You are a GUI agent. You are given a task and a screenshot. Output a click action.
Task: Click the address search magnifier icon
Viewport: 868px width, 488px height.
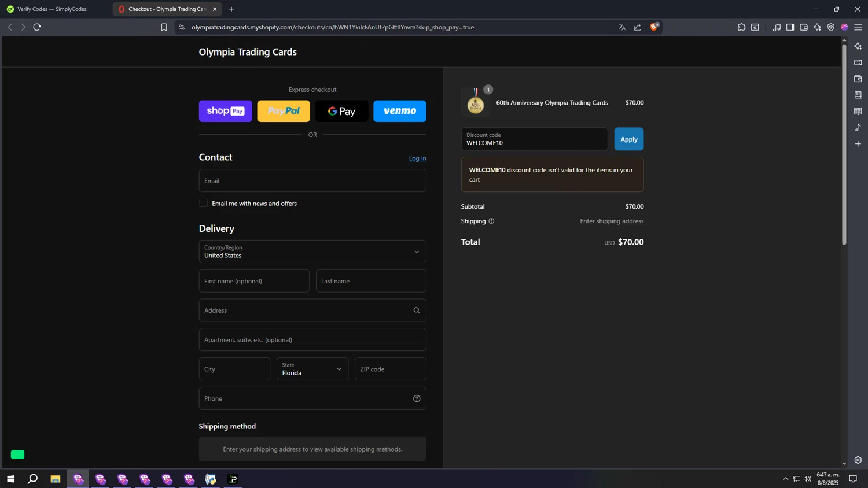[x=417, y=310]
